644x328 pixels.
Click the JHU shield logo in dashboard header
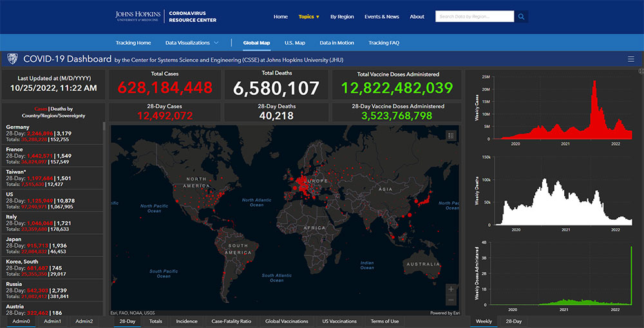pyautogui.click(x=12, y=59)
